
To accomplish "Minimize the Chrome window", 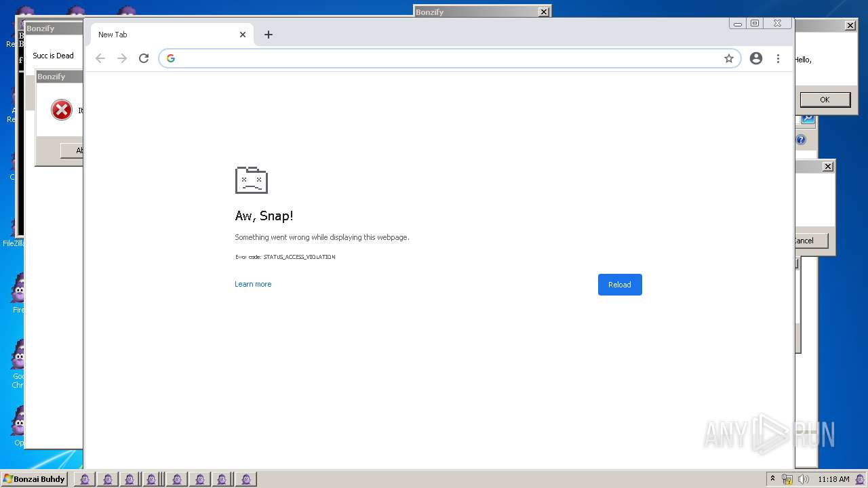I will 738,23.
